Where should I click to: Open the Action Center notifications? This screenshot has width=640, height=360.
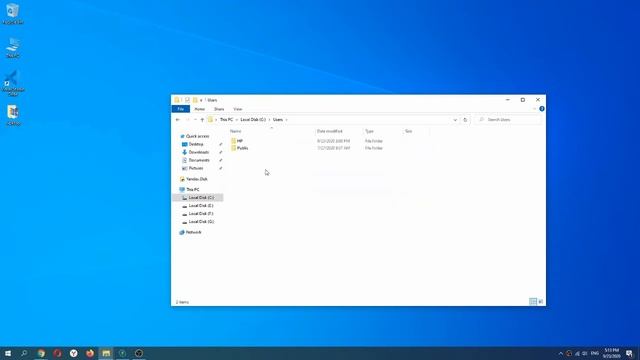tap(629, 353)
